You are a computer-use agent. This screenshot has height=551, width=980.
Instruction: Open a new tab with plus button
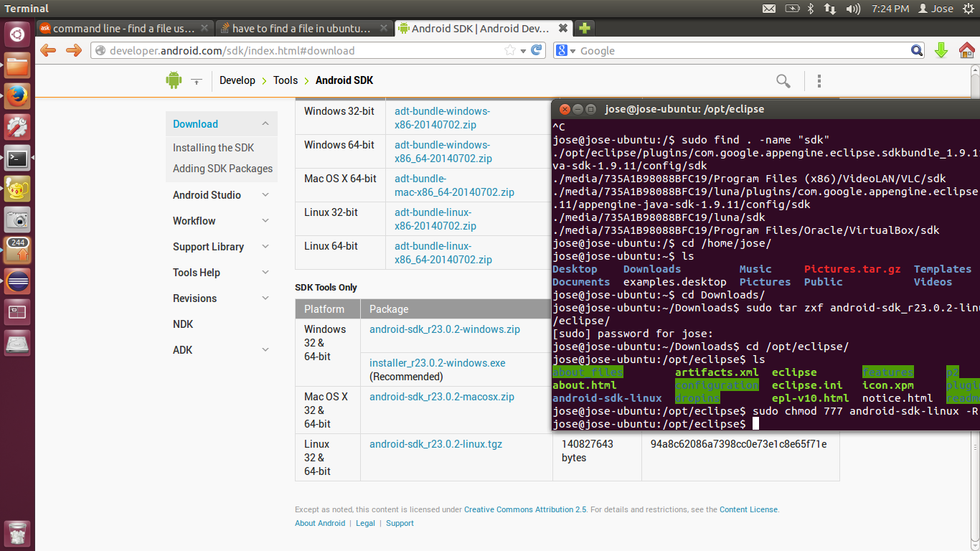pos(585,29)
